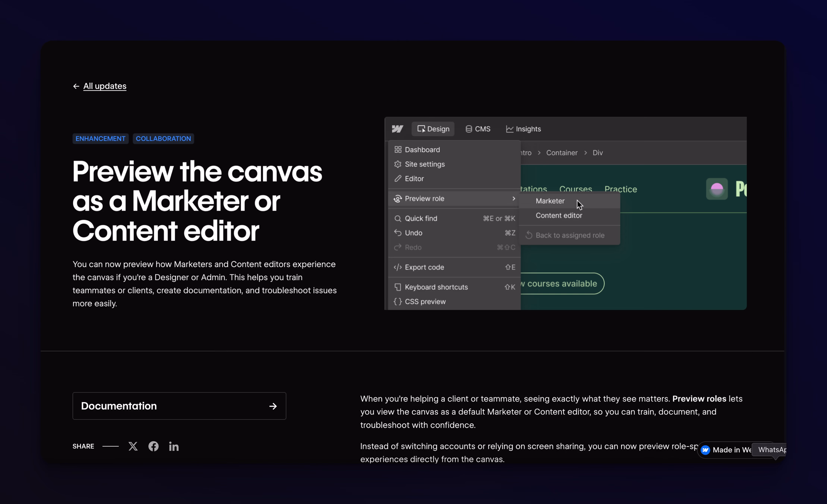Select Content editor role

point(570,215)
